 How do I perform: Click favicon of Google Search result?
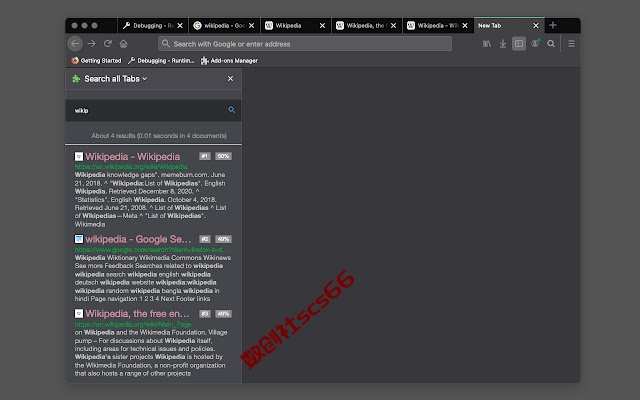click(79, 239)
